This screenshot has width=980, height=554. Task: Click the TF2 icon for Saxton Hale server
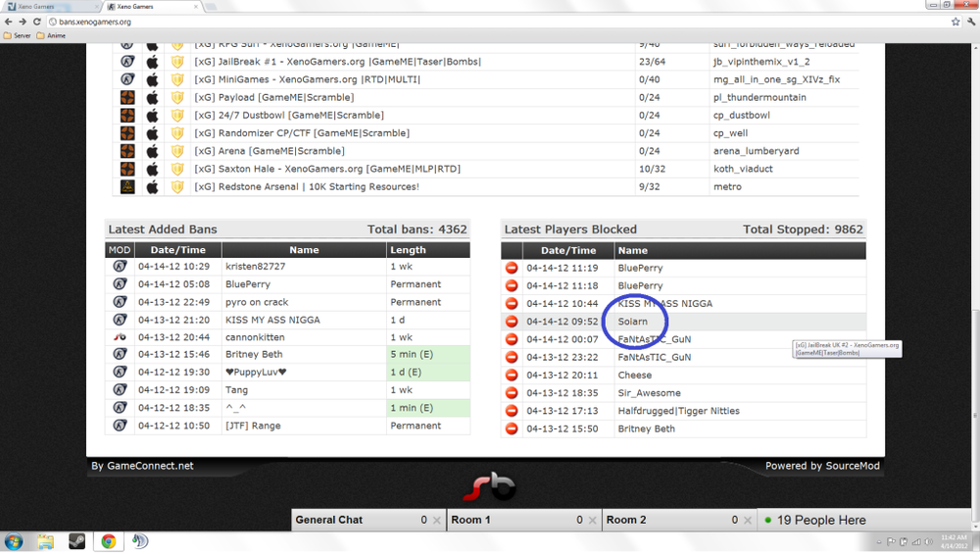click(x=127, y=169)
